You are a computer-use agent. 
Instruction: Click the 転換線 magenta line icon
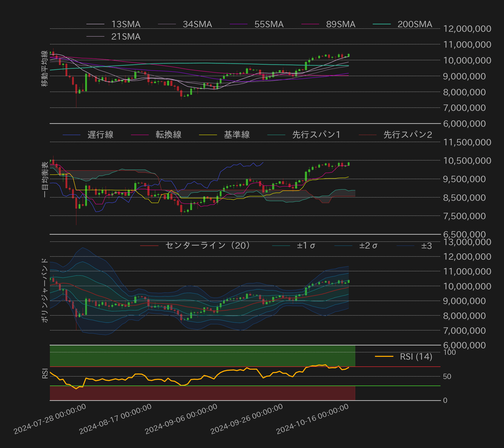[140, 135]
